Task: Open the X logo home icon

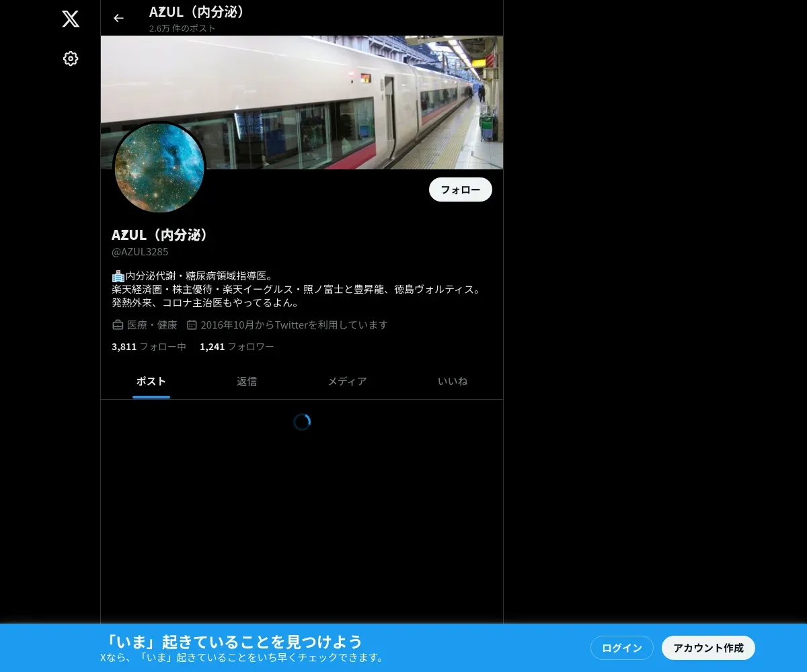Action: pos(71,19)
